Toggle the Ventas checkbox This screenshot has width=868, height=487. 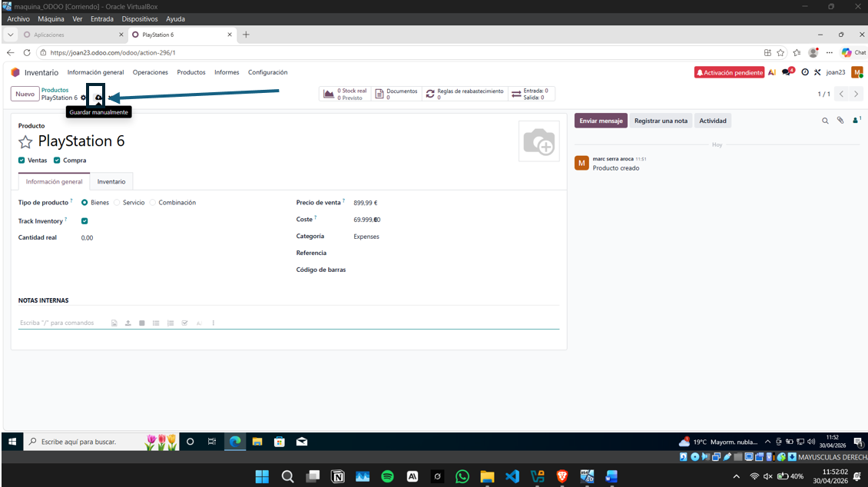(22, 161)
